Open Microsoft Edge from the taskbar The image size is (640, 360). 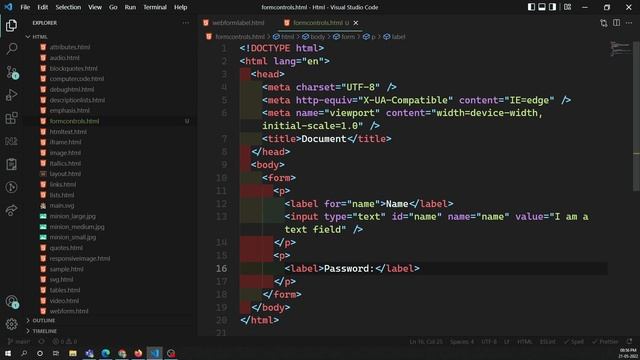point(105,353)
